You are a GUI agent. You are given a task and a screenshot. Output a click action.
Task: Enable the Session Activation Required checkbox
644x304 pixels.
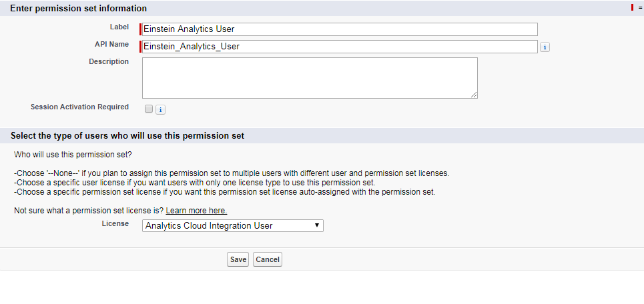149,109
